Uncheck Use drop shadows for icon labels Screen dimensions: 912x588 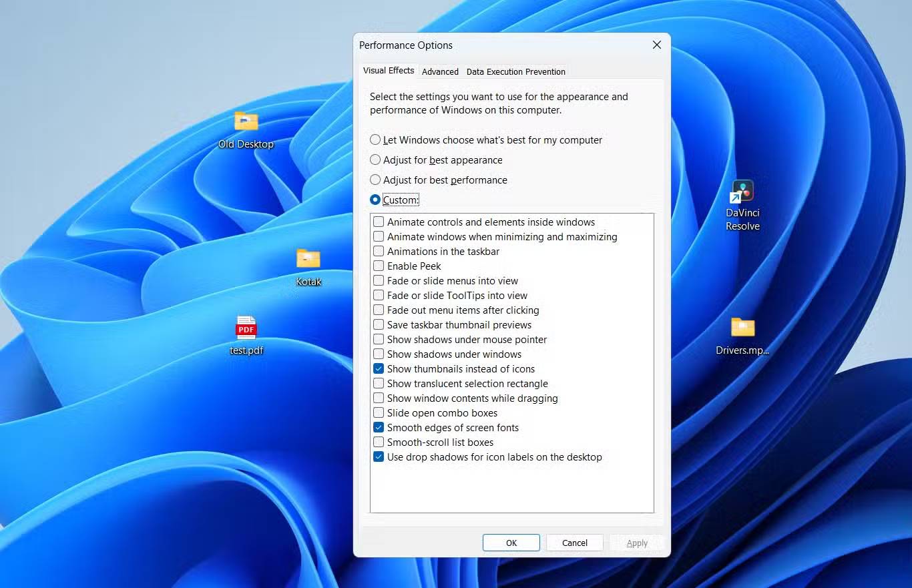pyautogui.click(x=379, y=457)
